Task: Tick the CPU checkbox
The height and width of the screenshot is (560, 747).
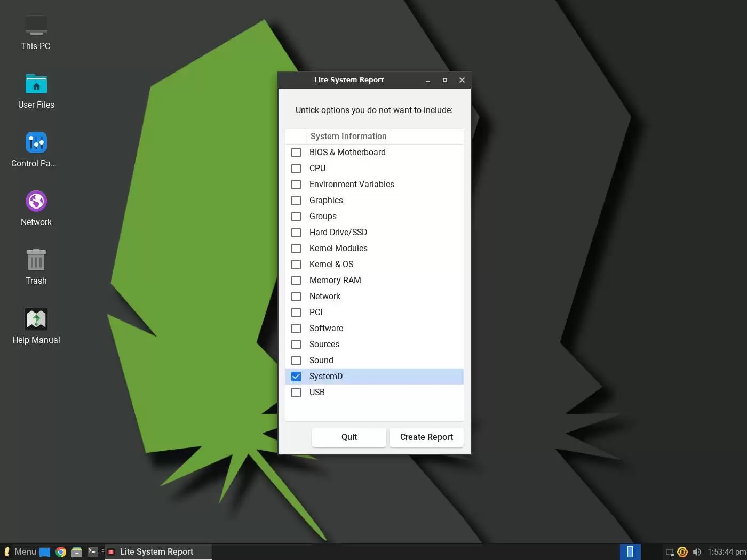Action: (296, 169)
